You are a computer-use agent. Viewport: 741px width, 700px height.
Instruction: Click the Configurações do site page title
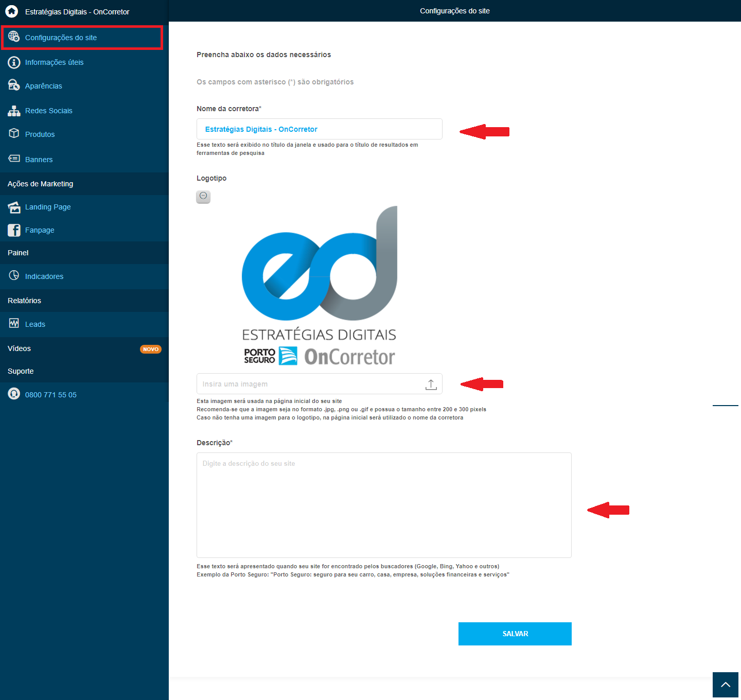(x=455, y=11)
